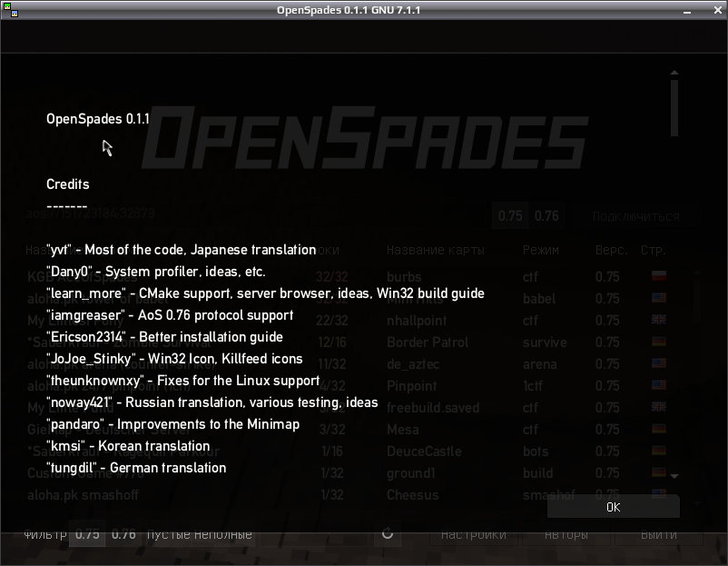The width and height of the screenshot is (728, 566).
Task: Minimize the OpenSpades window
Action: coord(687,10)
